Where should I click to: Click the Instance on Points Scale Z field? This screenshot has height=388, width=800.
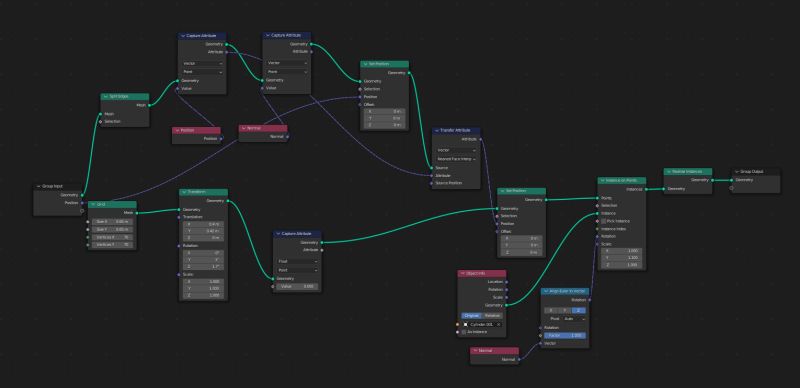(622, 265)
